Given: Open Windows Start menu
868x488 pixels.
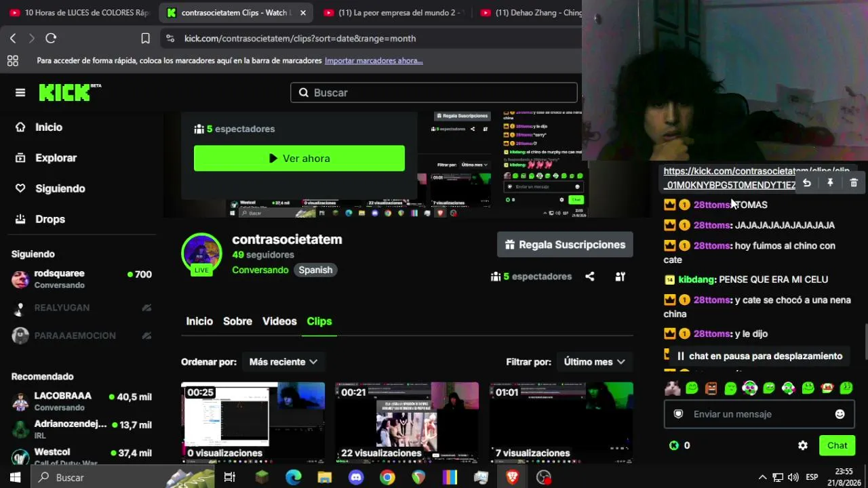Looking at the screenshot, I should pyautogui.click(x=15, y=478).
